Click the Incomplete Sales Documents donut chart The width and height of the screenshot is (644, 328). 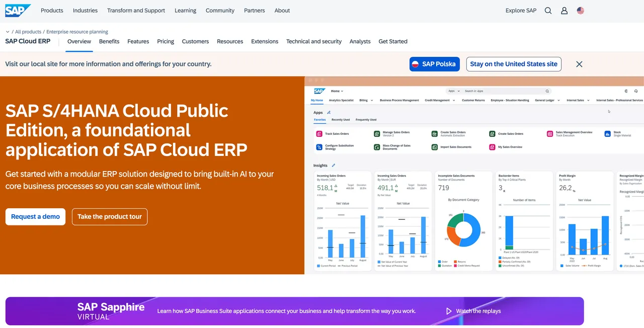[x=463, y=230]
